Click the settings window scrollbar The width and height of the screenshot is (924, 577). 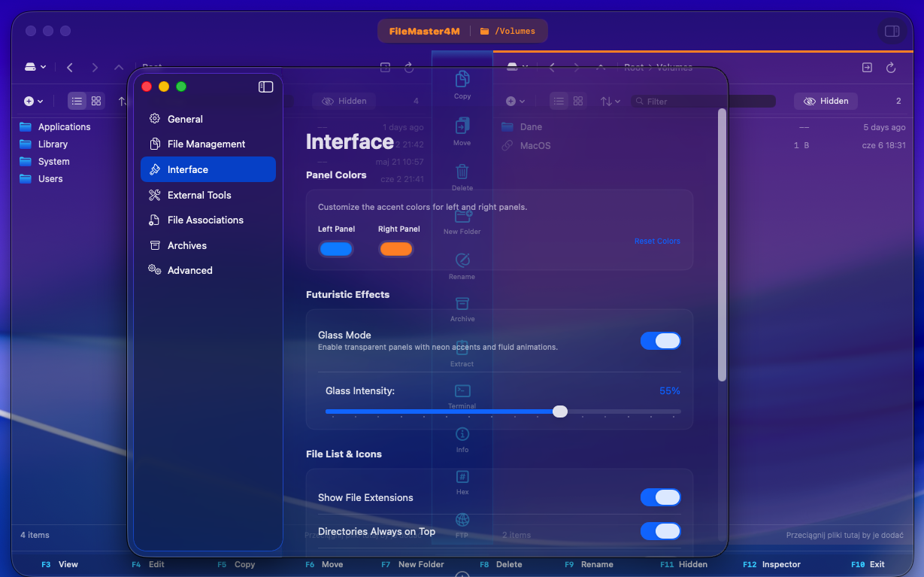tap(722, 244)
